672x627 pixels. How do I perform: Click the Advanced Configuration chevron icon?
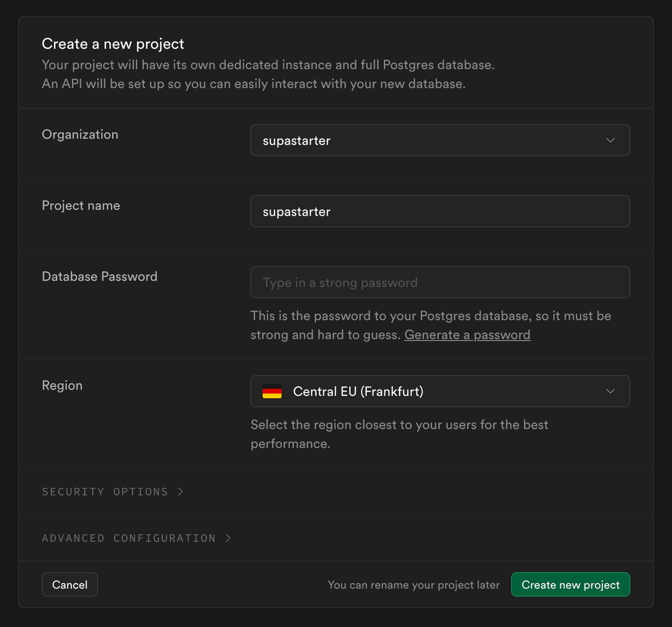click(228, 538)
